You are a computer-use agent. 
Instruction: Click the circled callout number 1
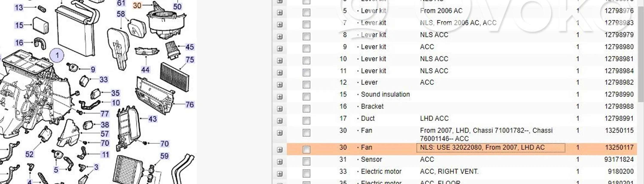57,55
